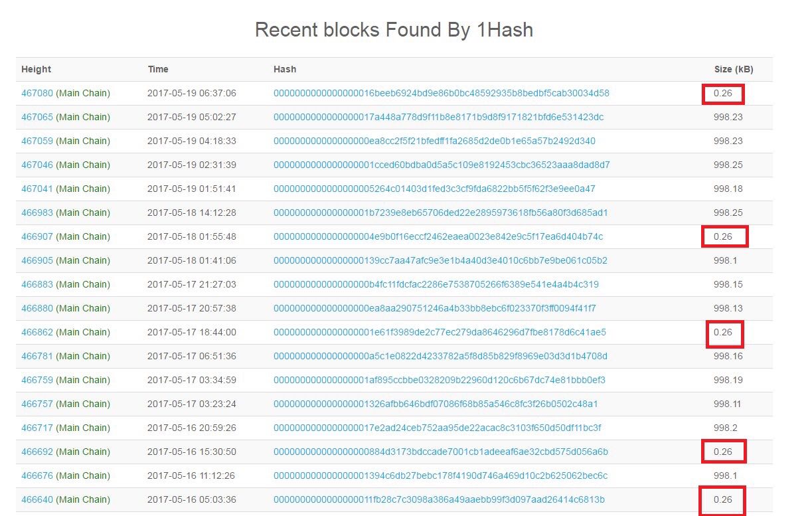Click hash link ending in 4a4b4c319
Image resolution: width=812 pixels, height=516 pixels.
436,284
